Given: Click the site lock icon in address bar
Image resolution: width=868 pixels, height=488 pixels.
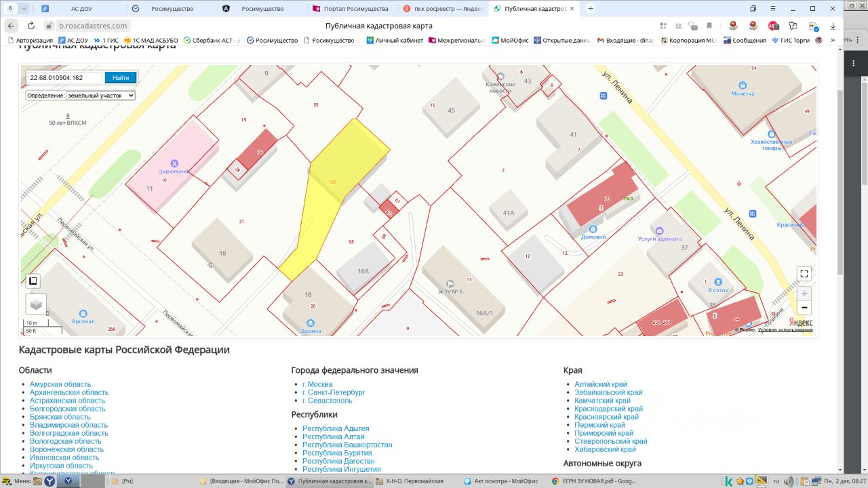Looking at the screenshot, I should [x=49, y=26].
